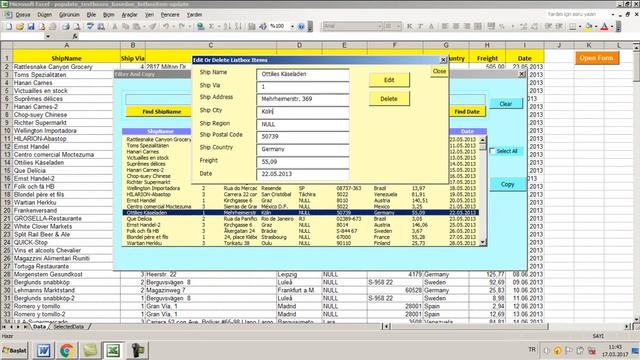Click the Undo arrow icon

[166, 27]
